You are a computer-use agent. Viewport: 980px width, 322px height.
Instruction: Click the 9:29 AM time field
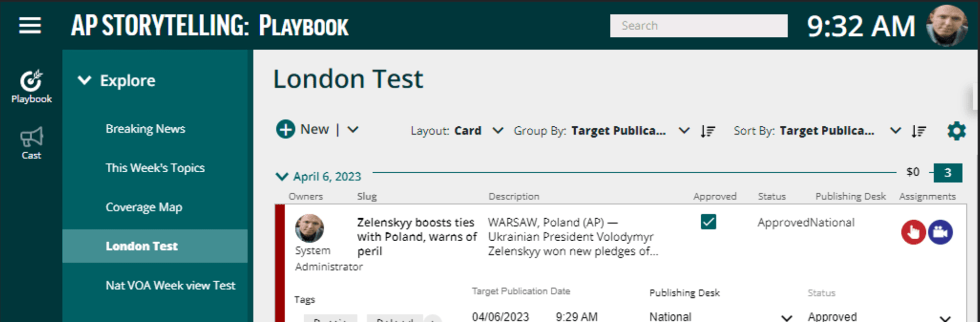577,316
